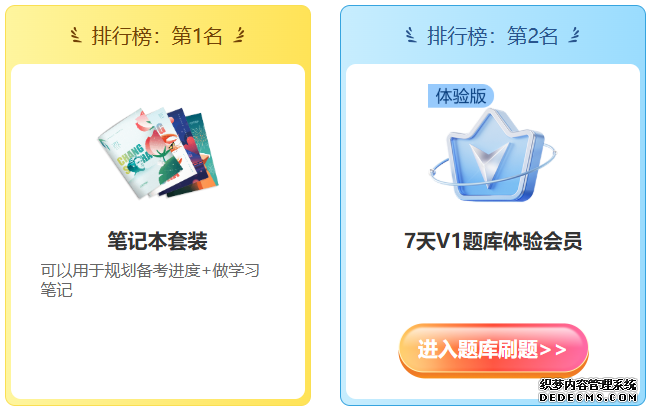Click the silver V emblem inside the crown

(491, 164)
